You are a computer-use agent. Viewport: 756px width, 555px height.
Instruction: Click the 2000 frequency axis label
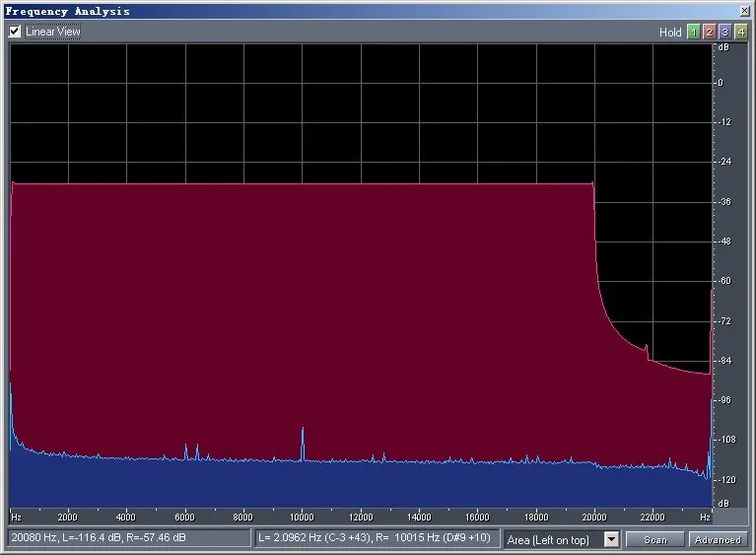(67, 517)
